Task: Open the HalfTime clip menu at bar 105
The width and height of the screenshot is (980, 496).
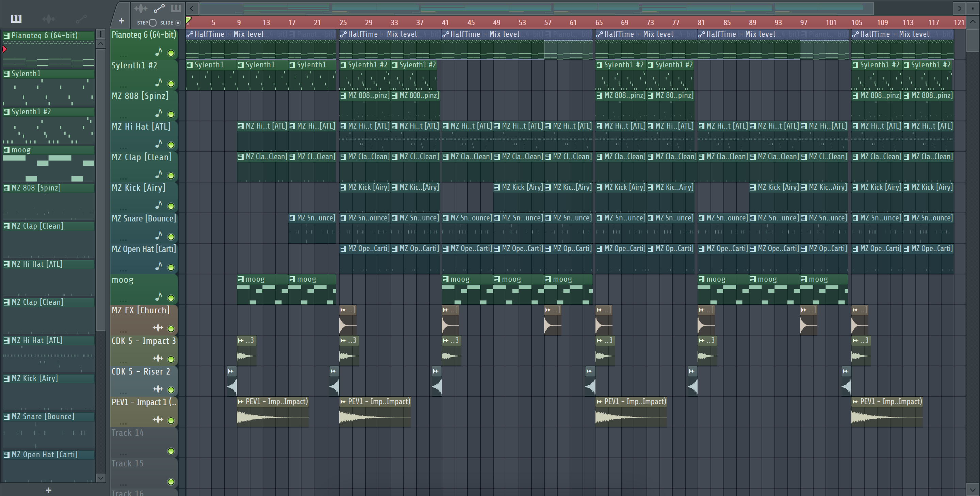Action: (x=855, y=34)
